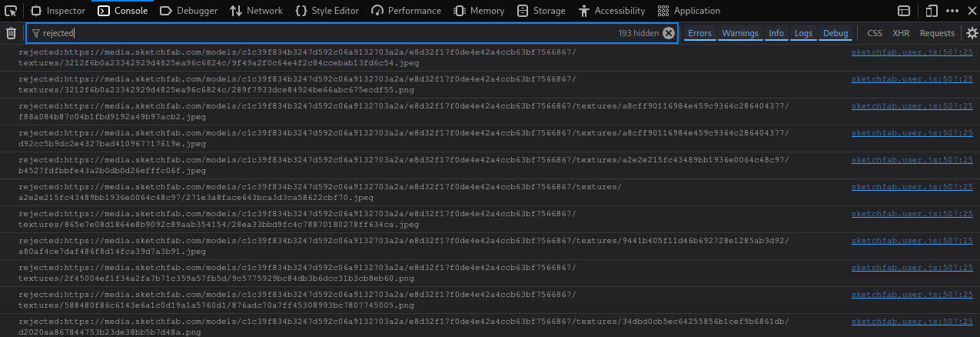Open the Style Editor tab
980x337 pixels.
[327, 11]
